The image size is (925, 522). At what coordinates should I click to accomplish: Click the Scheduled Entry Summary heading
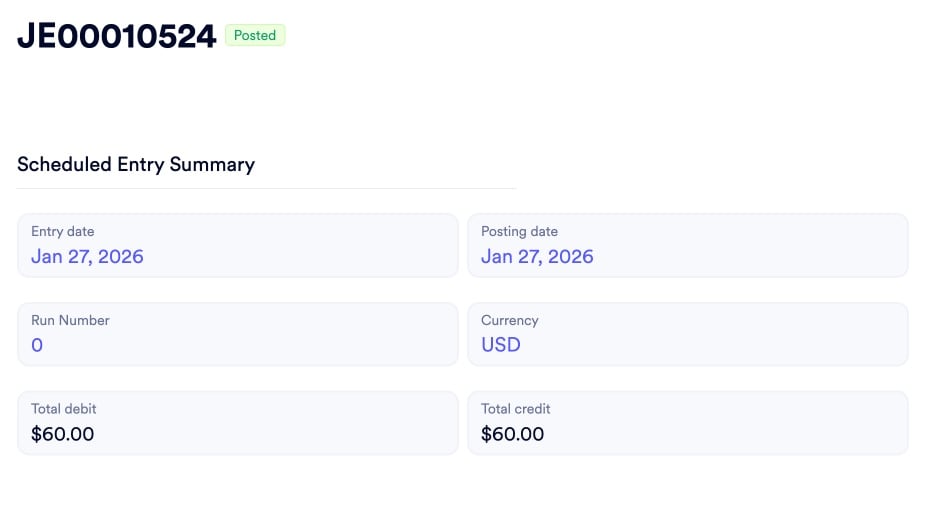[x=136, y=164]
